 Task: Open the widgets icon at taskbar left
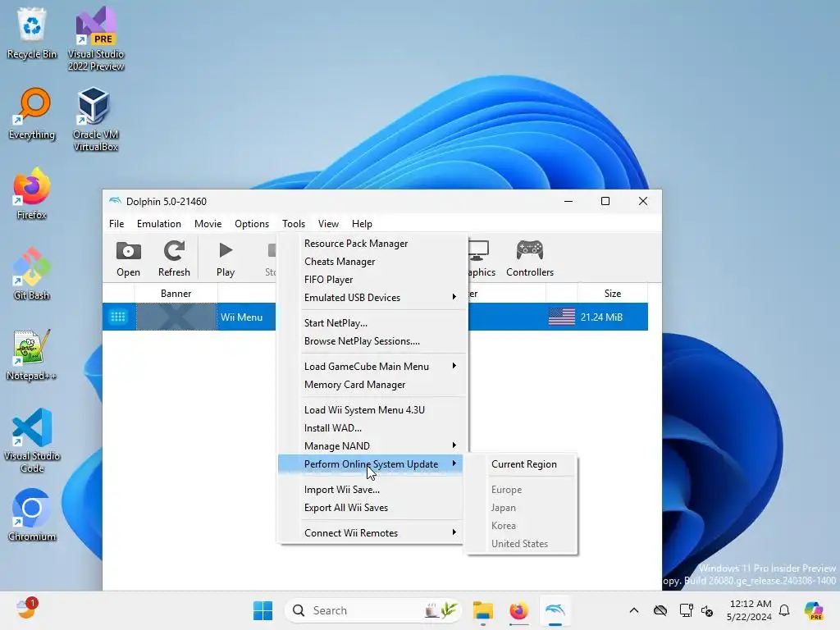pos(26,609)
